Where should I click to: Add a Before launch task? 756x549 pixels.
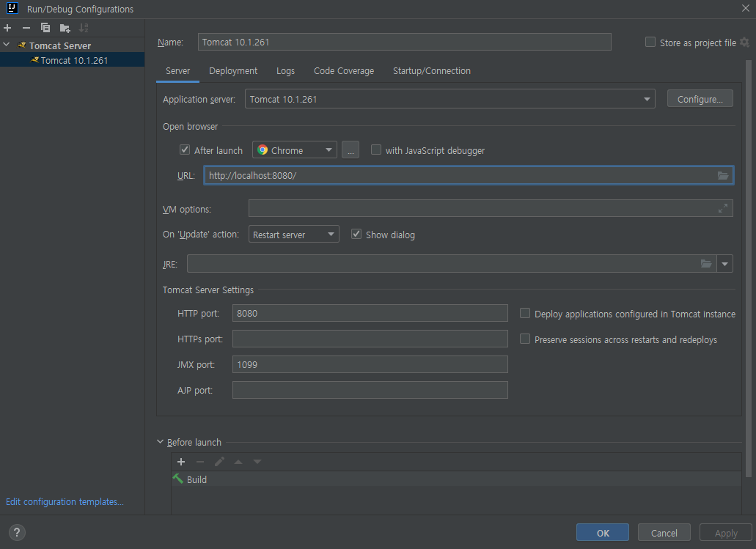point(181,462)
